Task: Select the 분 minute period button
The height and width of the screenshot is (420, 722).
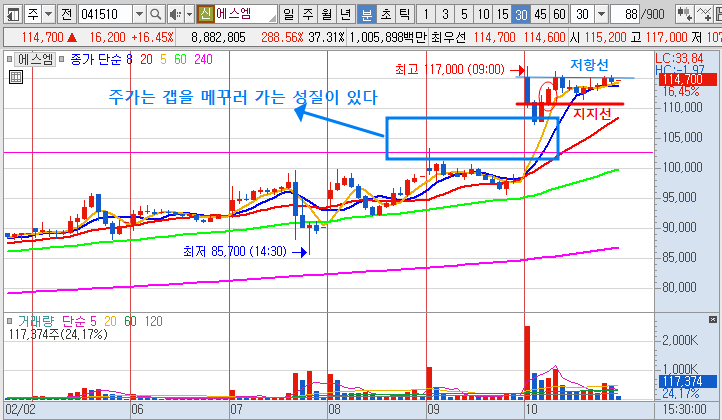Action: pos(367,14)
